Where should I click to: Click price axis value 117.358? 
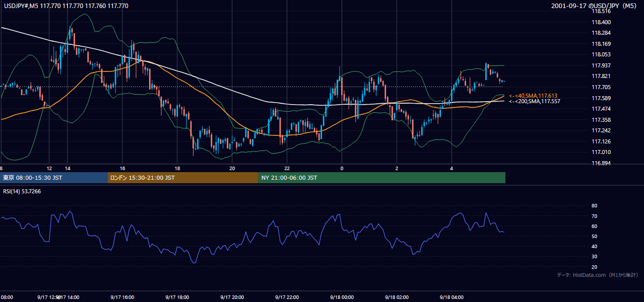click(x=601, y=120)
